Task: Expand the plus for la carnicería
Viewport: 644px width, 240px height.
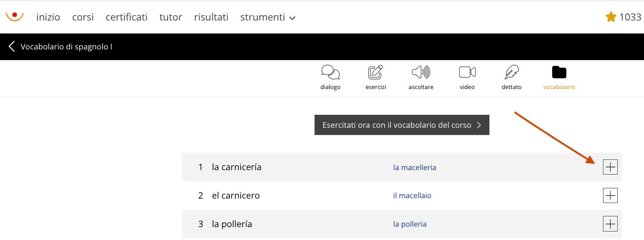Action: point(610,167)
